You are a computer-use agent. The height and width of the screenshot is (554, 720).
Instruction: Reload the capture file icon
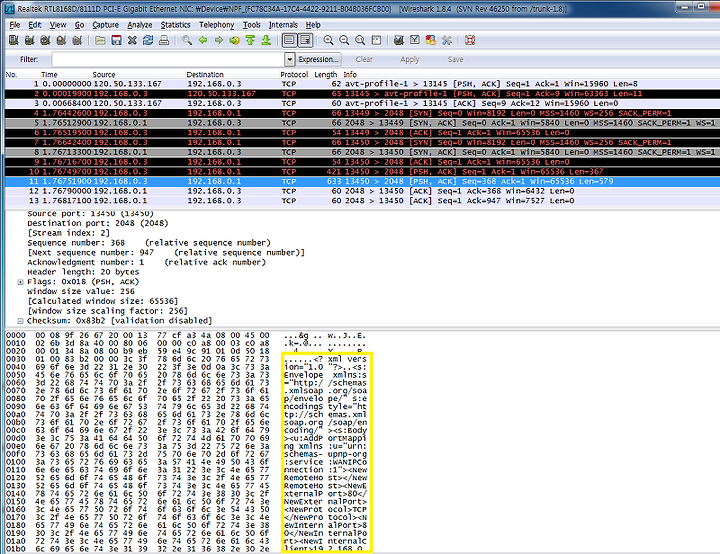148,40
